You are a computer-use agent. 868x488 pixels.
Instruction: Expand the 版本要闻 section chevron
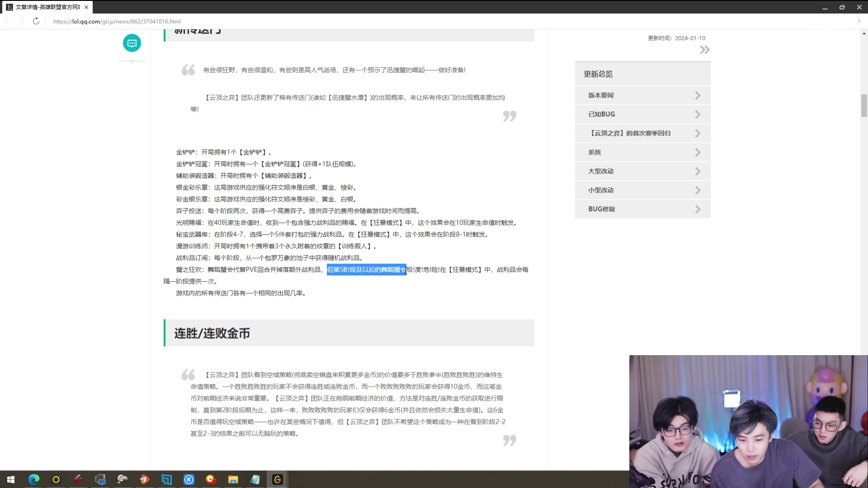[x=698, y=95]
